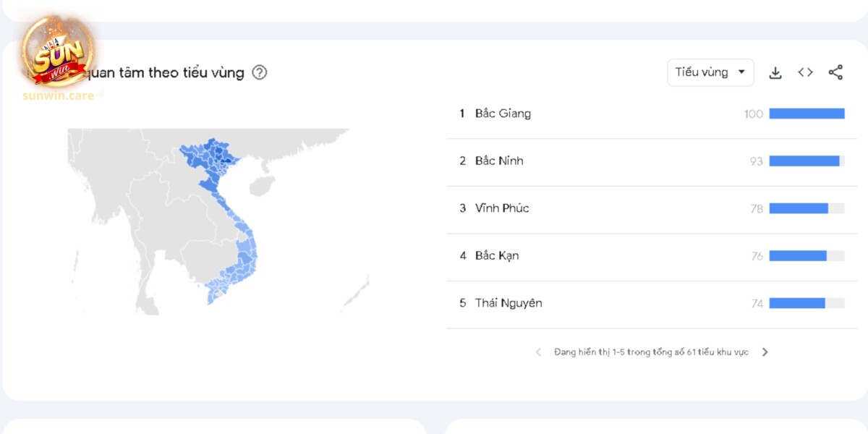Open the Tiểu vùng dropdown
The image size is (868, 434).
click(x=710, y=72)
